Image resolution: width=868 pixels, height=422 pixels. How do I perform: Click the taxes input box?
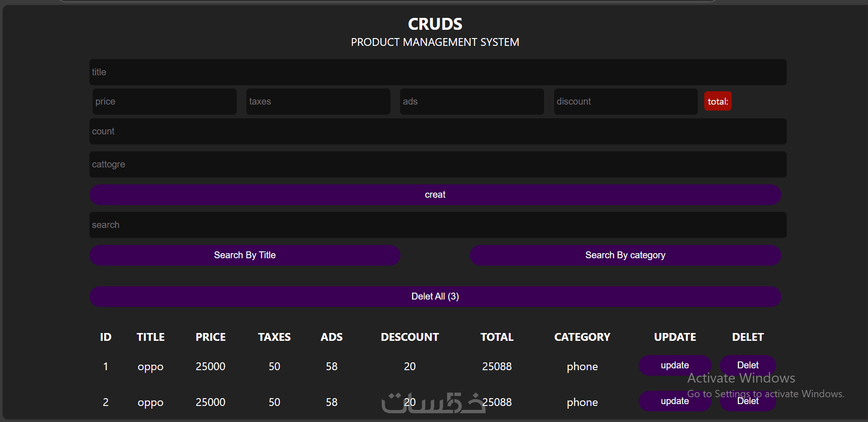(318, 101)
